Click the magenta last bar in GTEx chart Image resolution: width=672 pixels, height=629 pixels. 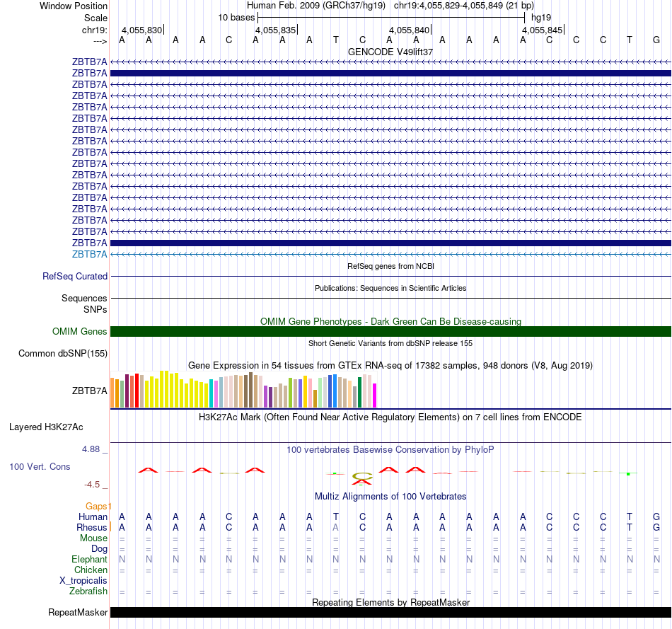[x=375, y=396]
